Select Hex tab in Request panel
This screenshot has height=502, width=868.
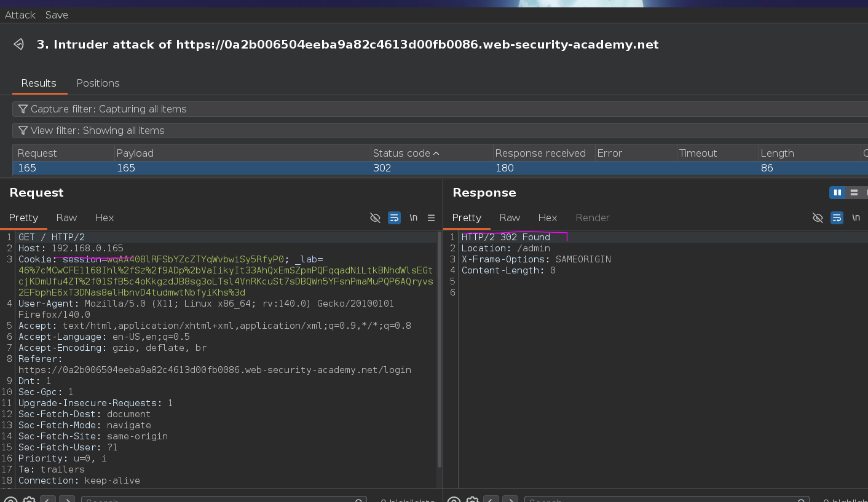[105, 218]
